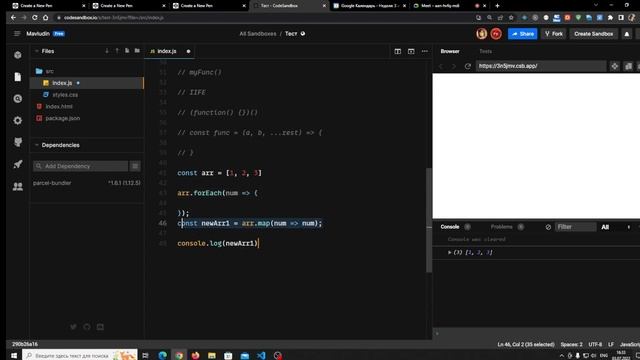Open the All log-level dropdown in console
640x360 pixels.
coord(616,227)
